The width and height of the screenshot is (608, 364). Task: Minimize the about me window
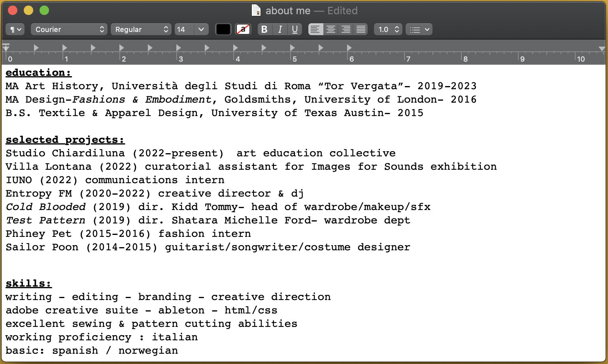(x=28, y=10)
